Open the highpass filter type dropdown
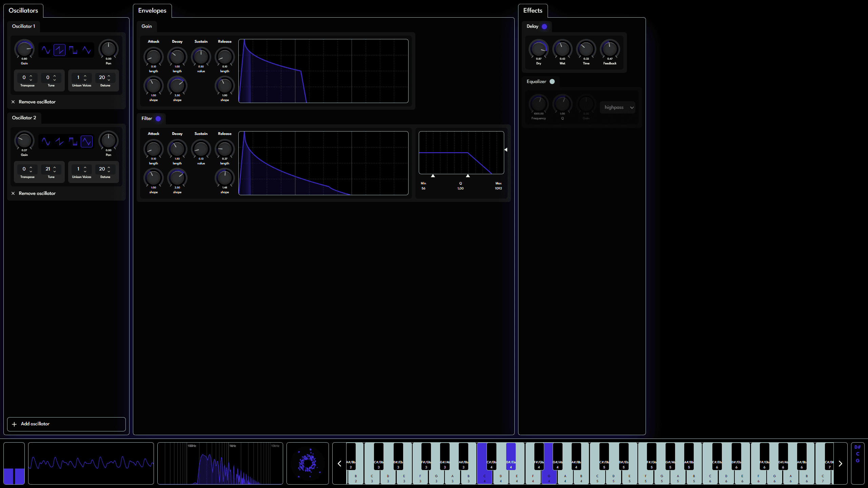868x488 pixels. coord(617,107)
